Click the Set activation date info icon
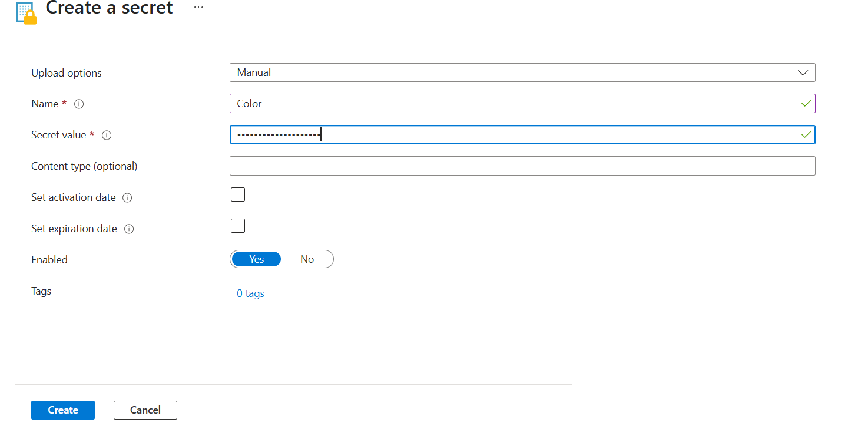The image size is (868, 429). click(127, 198)
